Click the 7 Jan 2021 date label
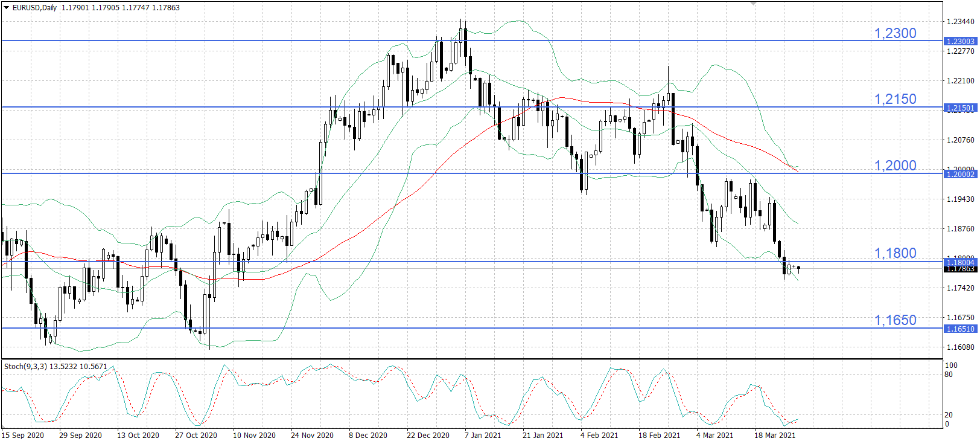 [x=483, y=435]
